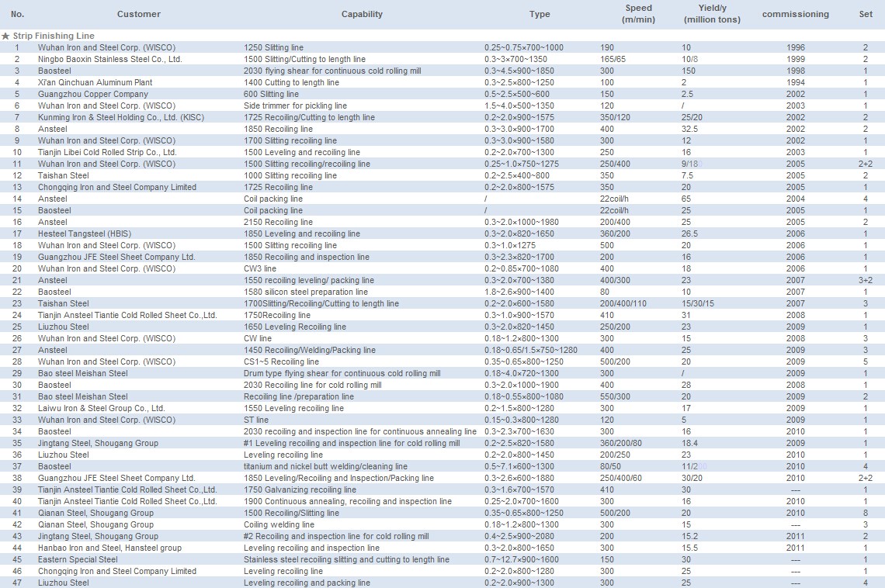The width and height of the screenshot is (885, 588).
Task: Click the ST line capability
Action: click(x=256, y=420)
